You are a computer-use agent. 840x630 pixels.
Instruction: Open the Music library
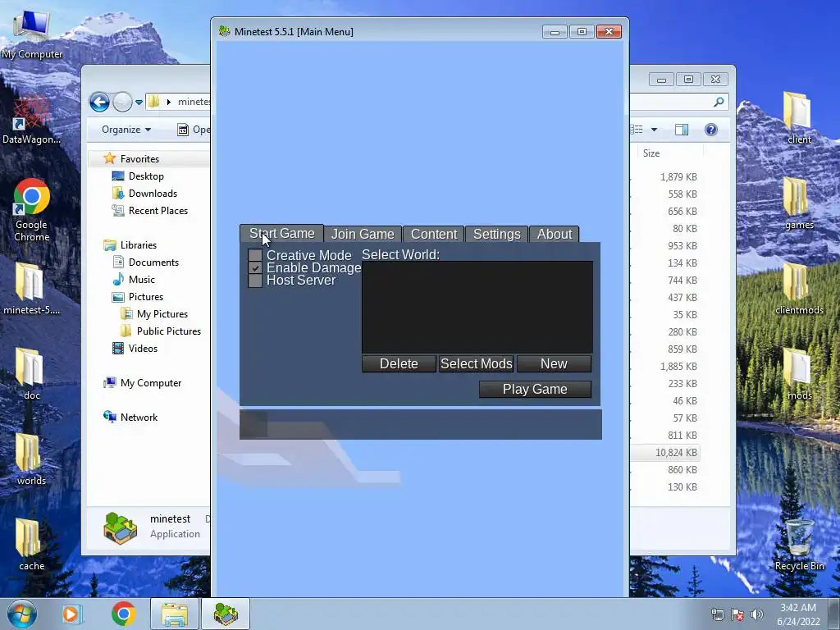click(x=141, y=280)
